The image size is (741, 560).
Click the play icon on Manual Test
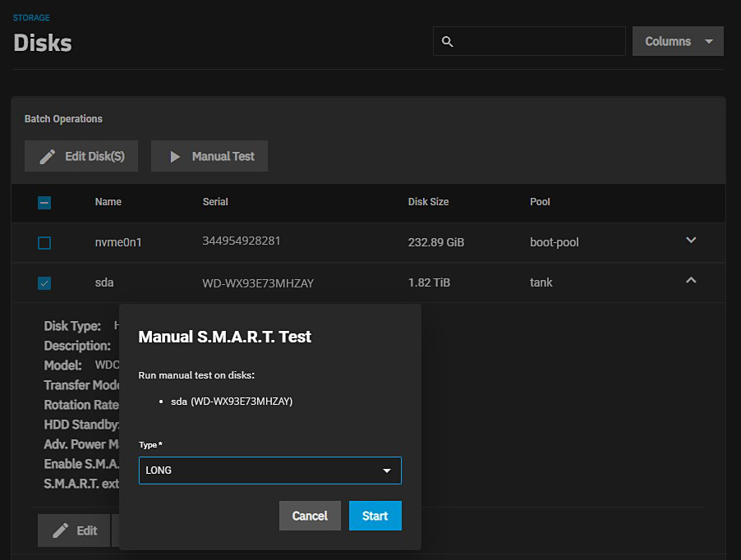[x=174, y=156]
